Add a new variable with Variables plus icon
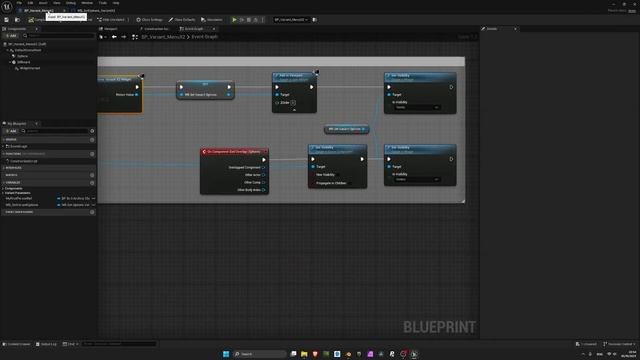 pos(92,183)
